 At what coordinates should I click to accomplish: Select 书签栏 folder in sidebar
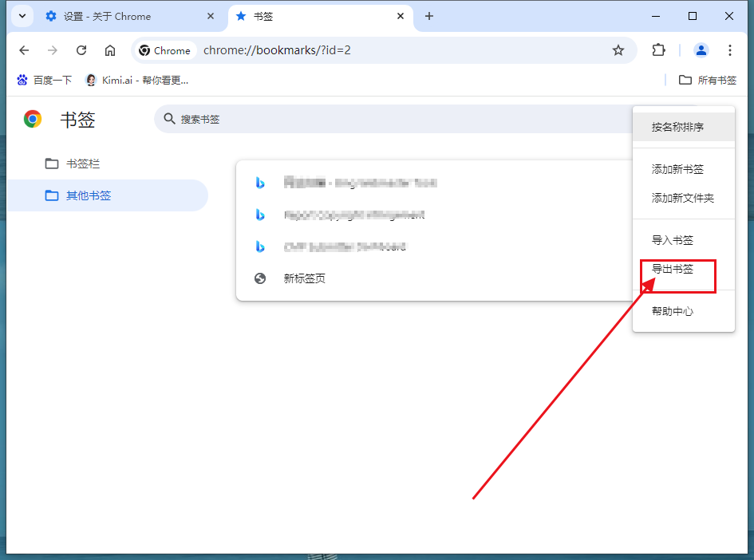[108, 164]
